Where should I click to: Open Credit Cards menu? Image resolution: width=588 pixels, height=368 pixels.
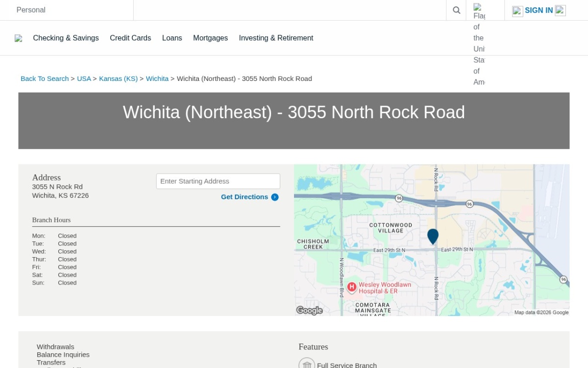(130, 38)
